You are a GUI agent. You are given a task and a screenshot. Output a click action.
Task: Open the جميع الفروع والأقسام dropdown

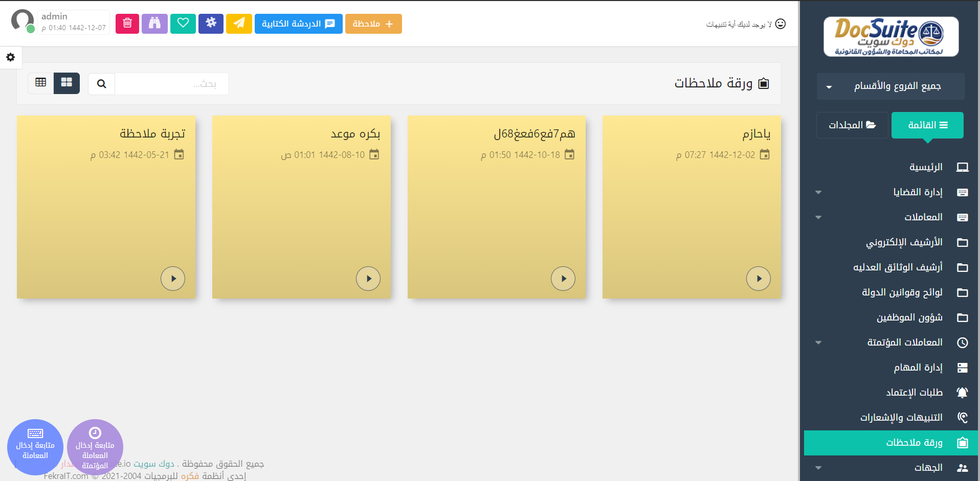(x=890, y=86)
